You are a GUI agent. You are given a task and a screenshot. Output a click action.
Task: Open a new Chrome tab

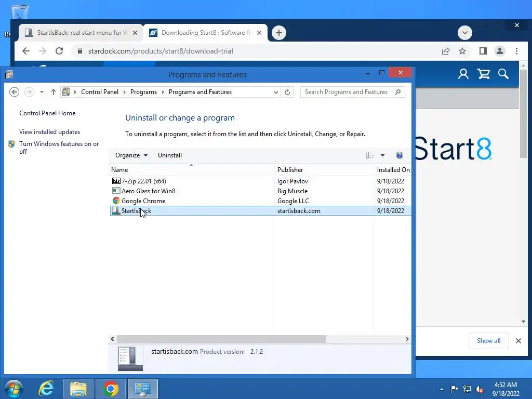279,33
